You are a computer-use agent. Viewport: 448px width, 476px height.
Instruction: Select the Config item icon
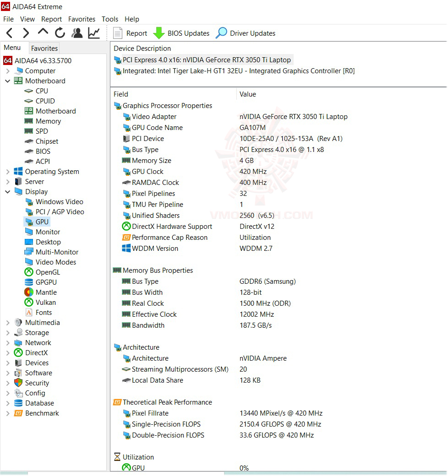pos(18,393)
